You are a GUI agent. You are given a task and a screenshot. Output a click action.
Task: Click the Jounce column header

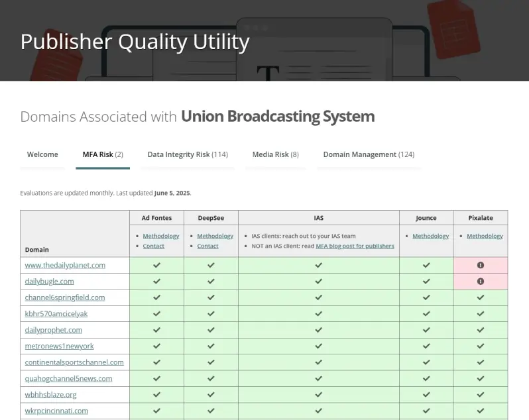[x=426, y=218]
